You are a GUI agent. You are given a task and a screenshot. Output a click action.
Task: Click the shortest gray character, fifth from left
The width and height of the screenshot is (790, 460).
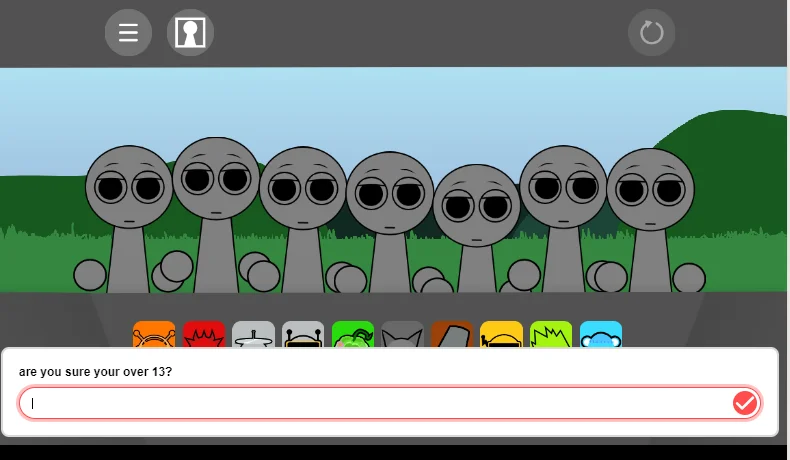pyautogui.click(x=477, y=208)
